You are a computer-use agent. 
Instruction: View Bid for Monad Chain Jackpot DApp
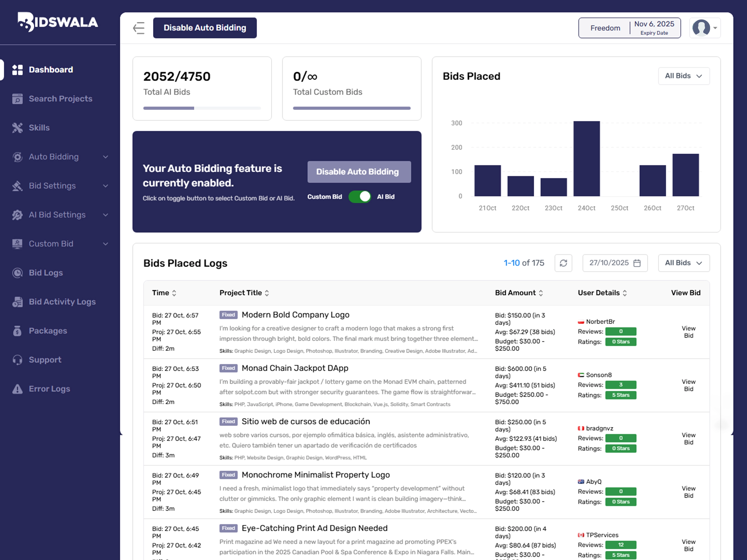[x=688, y=385]
